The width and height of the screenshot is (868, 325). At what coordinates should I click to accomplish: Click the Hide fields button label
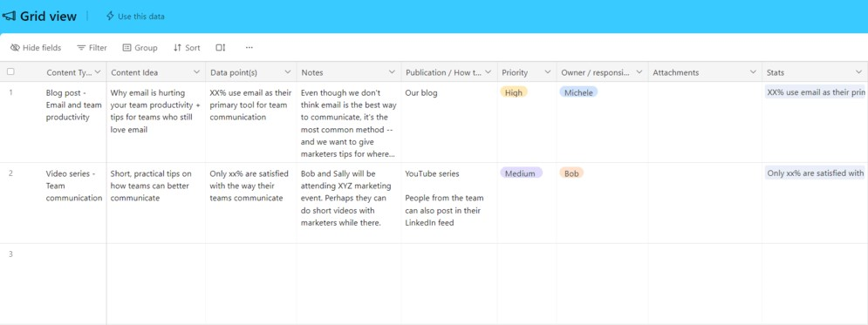42,48
